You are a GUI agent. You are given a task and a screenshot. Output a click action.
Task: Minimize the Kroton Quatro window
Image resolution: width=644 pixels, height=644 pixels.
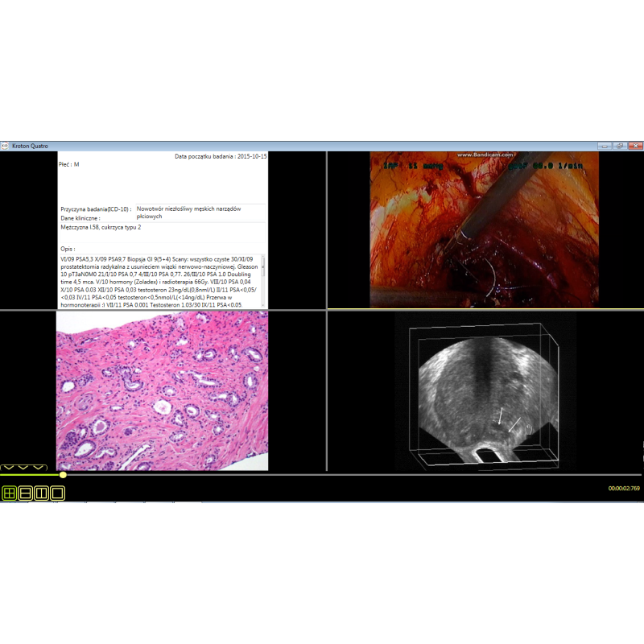pos(605,146)
